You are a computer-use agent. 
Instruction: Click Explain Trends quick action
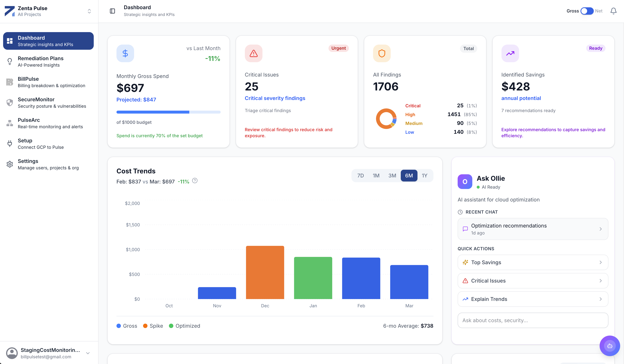pyautogui.click(x=533, y=299)
